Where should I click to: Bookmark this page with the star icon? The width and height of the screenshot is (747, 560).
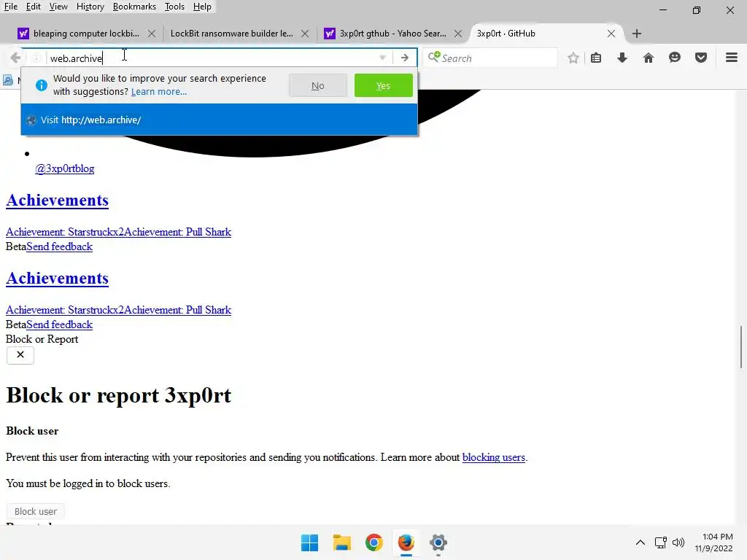point(573,58)
